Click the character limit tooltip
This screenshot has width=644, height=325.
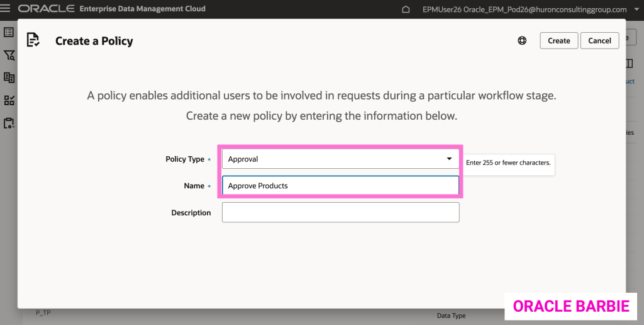coord(508,162)
